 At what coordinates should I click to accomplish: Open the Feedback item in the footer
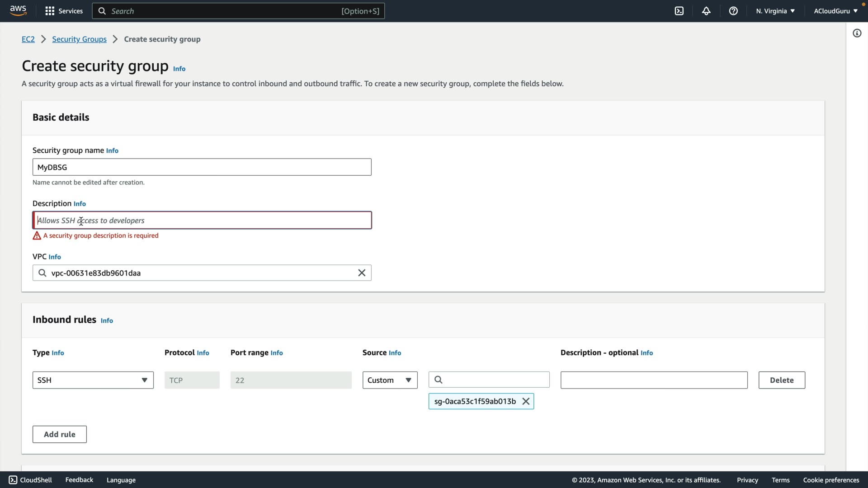pyautogui.click(x=79, y=480)
